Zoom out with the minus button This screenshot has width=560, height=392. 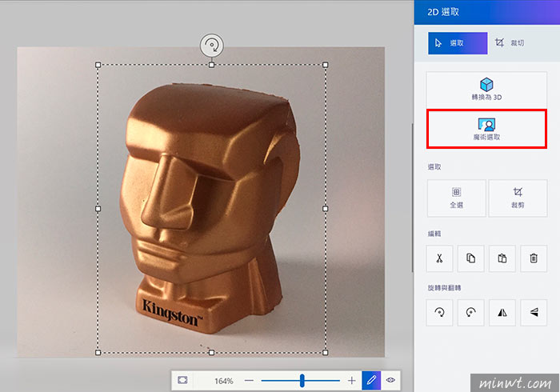[249, 381]
